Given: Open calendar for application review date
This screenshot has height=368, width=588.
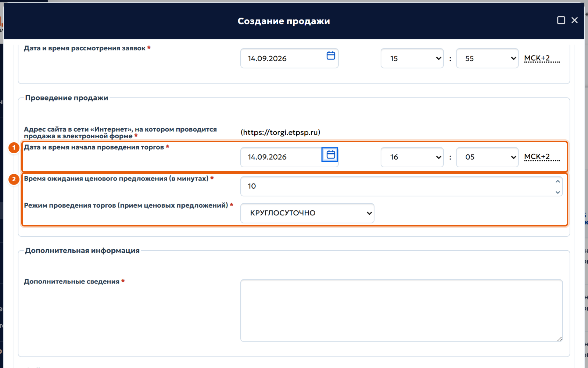Looking at the screenshot, I should [331, 56].
